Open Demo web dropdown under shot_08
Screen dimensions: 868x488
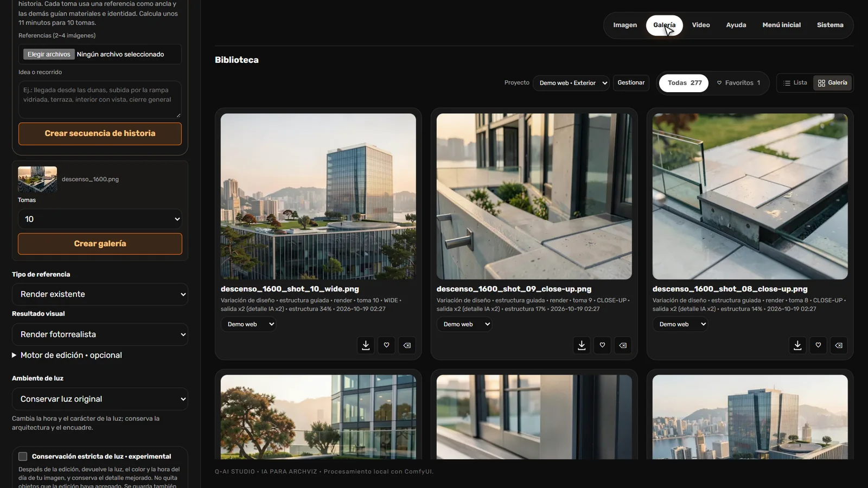680,324
